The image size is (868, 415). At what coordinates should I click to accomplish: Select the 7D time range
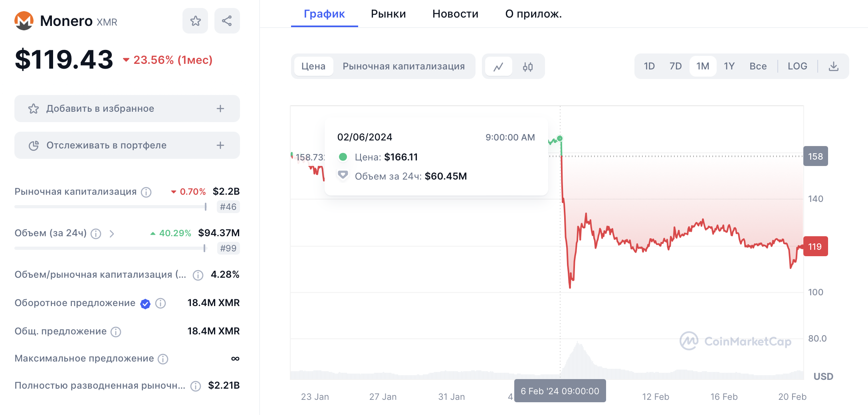(x=676, y=66)
